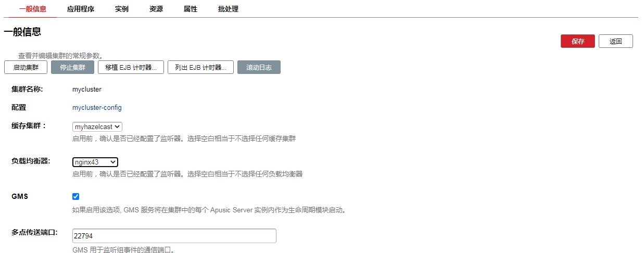
Task: Open the 批处理 tab
Action: (228, 9)
